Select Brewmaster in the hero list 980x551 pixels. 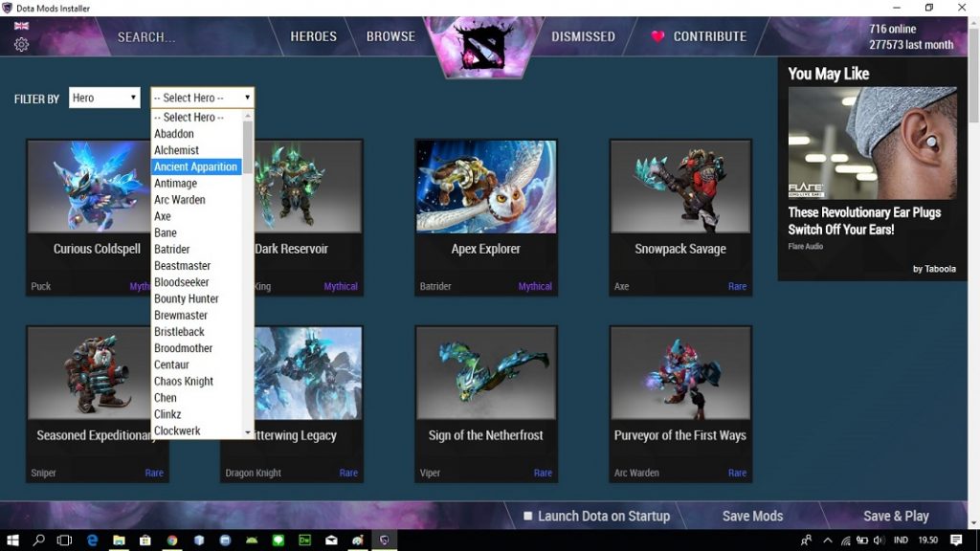[196, 316]
